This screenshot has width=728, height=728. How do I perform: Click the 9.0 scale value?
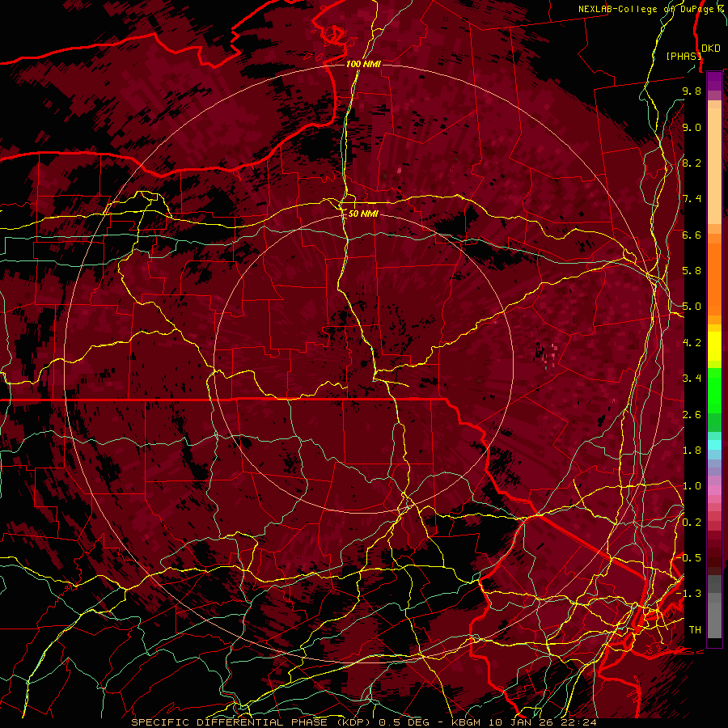point(692,127)
